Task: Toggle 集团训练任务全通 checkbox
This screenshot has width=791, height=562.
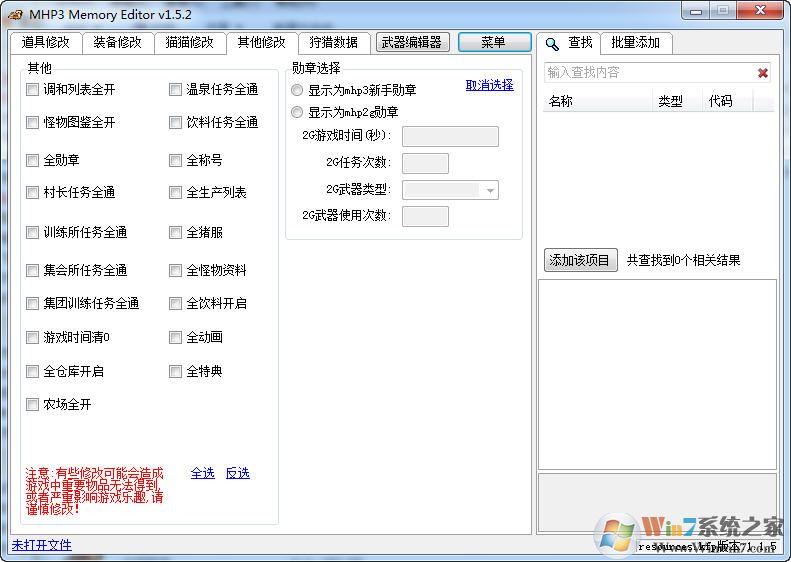Action: pyautogui.click(x=32, y=303)
